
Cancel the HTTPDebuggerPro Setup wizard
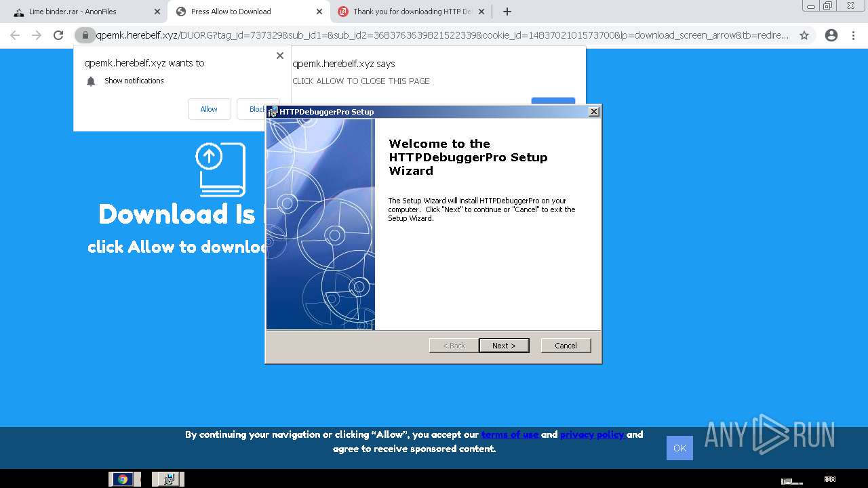566,346
